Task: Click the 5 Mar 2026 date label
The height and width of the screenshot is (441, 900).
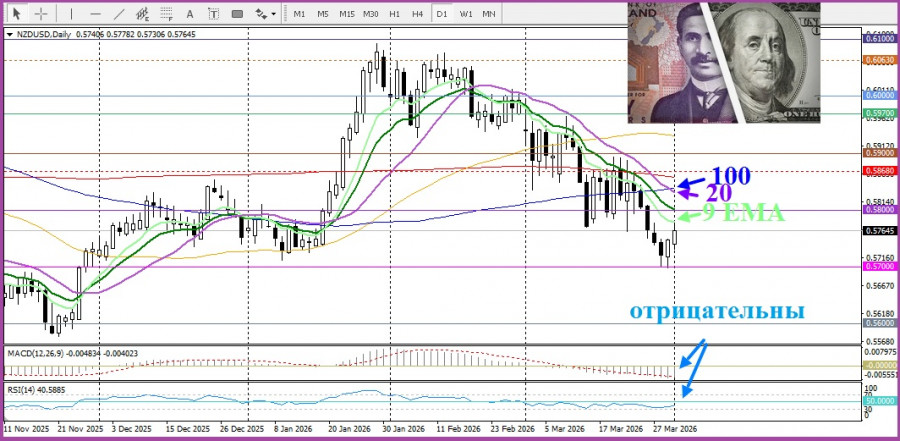Action: click(565, 430)
